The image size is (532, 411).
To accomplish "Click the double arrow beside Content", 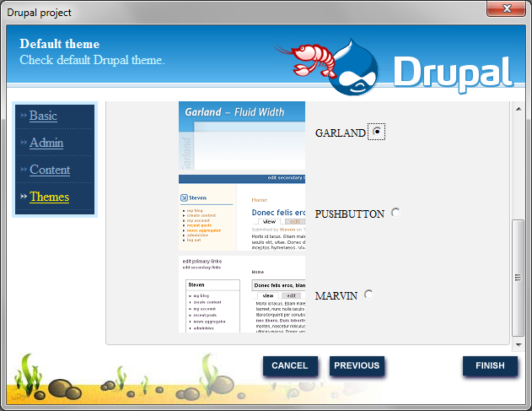I will click(24, 169).
